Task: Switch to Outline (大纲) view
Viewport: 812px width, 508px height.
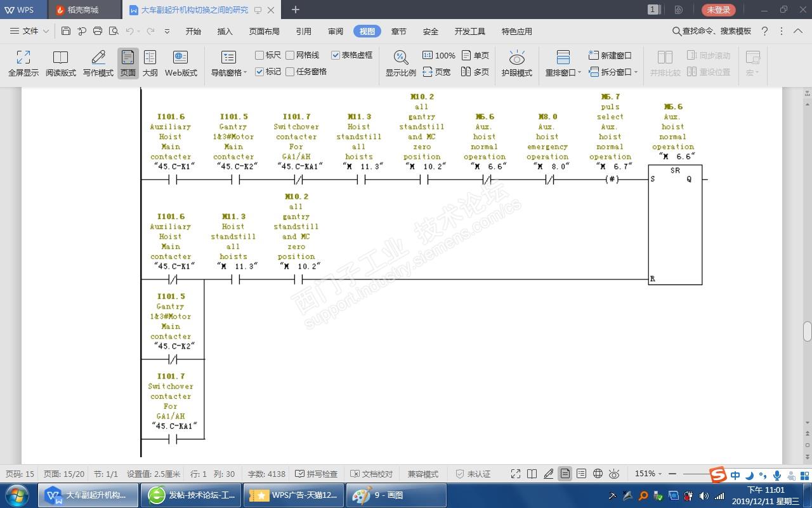Action: pos(150,63)
